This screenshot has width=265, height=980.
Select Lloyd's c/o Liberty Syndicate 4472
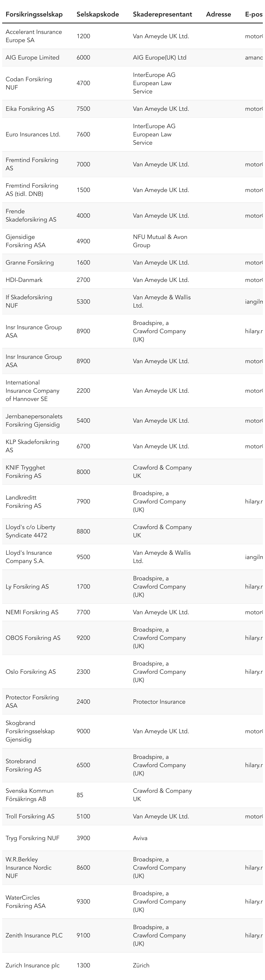[30, 531]
